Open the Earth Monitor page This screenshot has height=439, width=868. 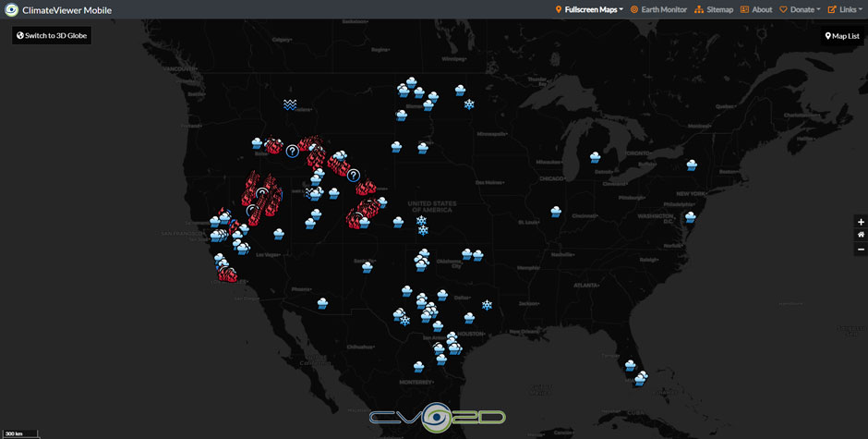[x=658, y=9]
